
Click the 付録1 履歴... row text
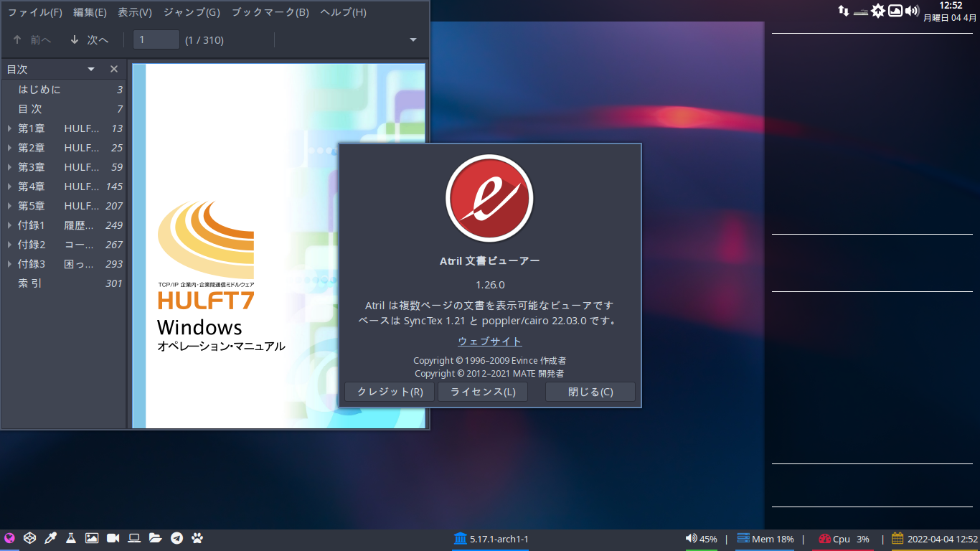(x=56, y=225)
